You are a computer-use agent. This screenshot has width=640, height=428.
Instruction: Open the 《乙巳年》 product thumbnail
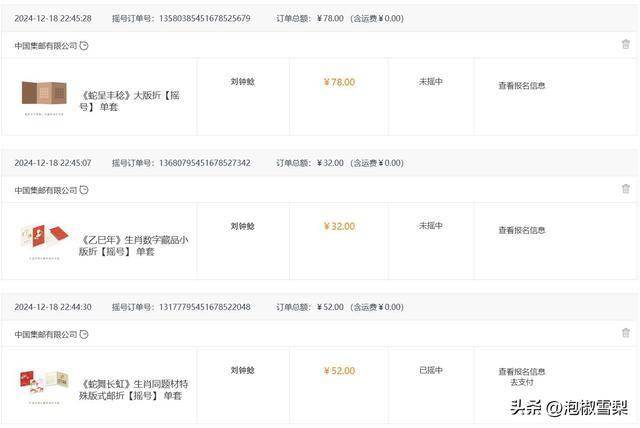click(x=44, y=242)
